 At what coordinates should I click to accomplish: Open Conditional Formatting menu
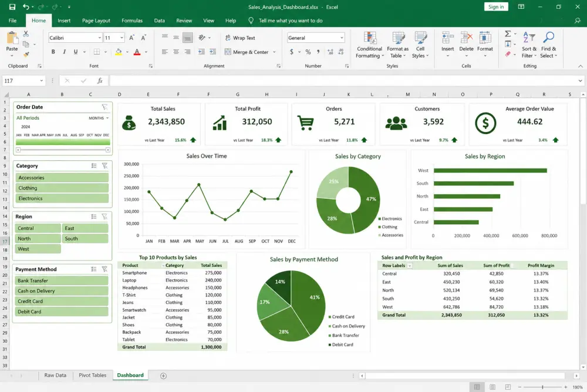click(x=370, y=45)
